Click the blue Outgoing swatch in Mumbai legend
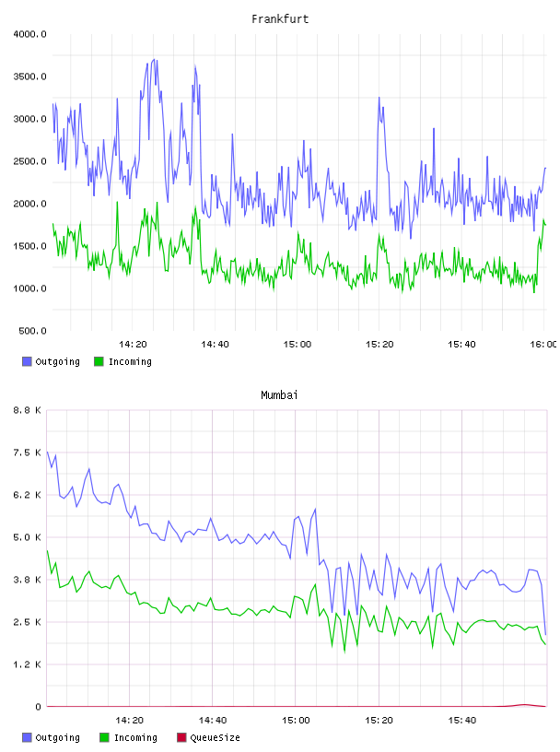The image size is (560, 752). point(27,737)
